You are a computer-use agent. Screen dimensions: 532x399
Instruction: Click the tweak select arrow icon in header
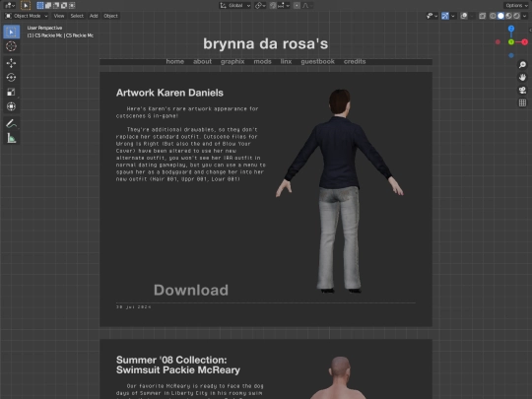tap(26, 5)
